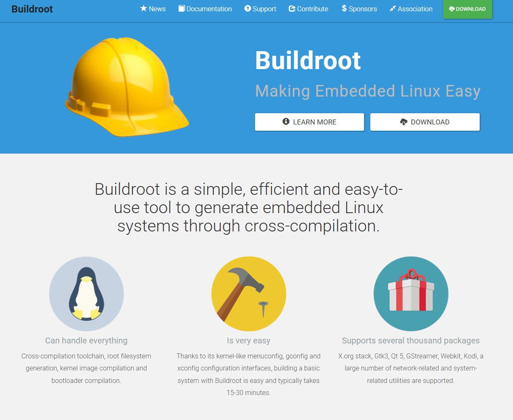Screen dimensions: 513x420
Task: Click the cloud download icon in hero button
Action: pos(404,122)
